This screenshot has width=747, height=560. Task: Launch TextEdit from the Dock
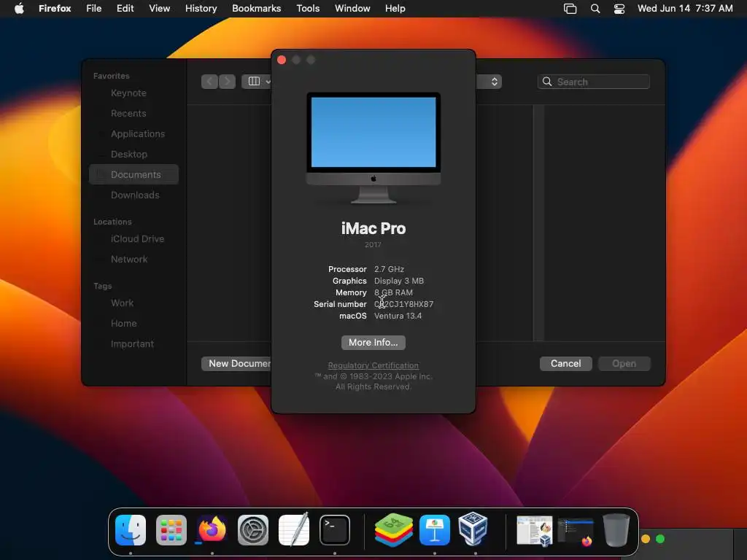(294, 530)
